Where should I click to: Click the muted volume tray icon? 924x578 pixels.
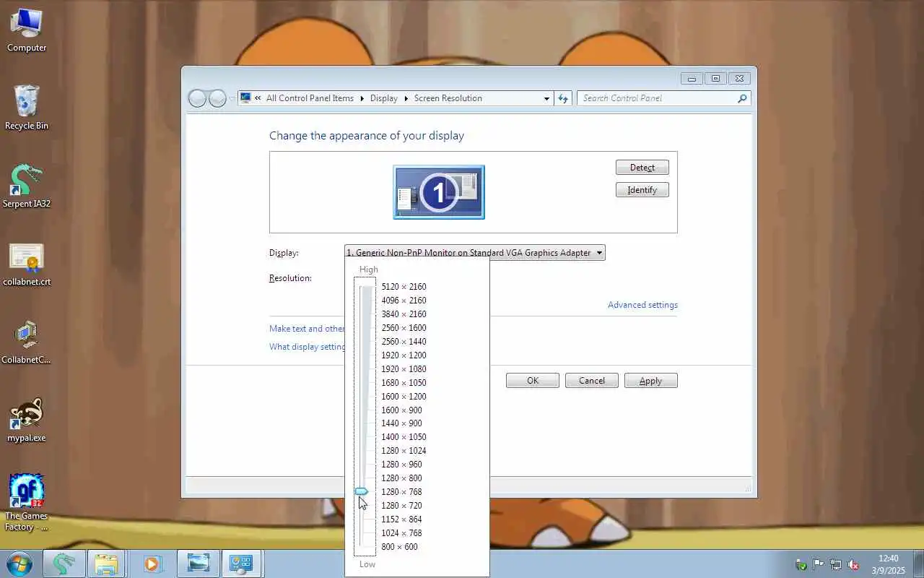(853, 564)
